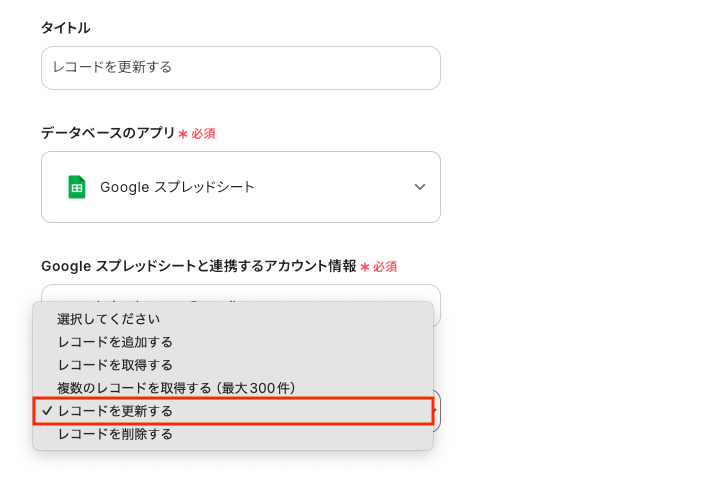The height and width of the screenshot is (477, 709).
Task: Click the red asterisk after データベースのアプリ
Action: click(x=183, y=133)
